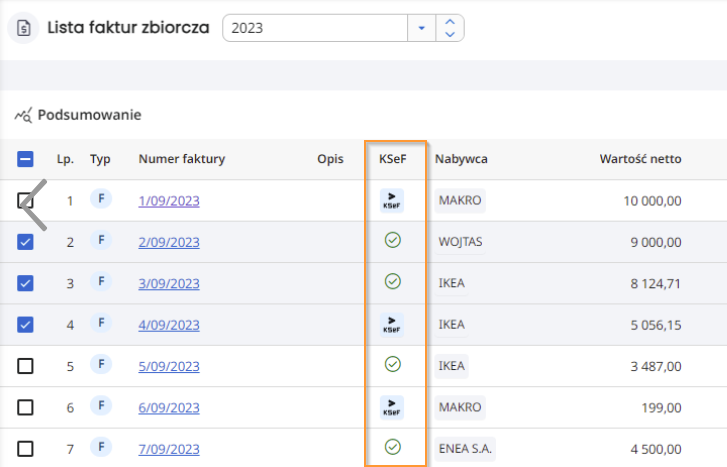Decrease year using the down chevron
Viewport: 727px width, 467px height.
450,34
